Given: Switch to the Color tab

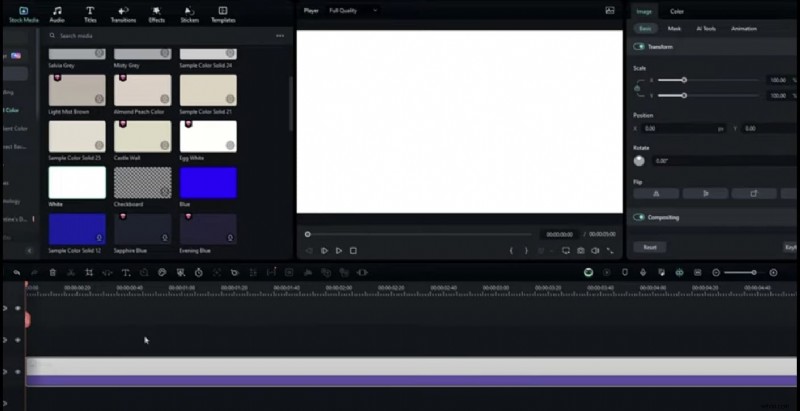Looking at the screenshot, I should point(677,11).
